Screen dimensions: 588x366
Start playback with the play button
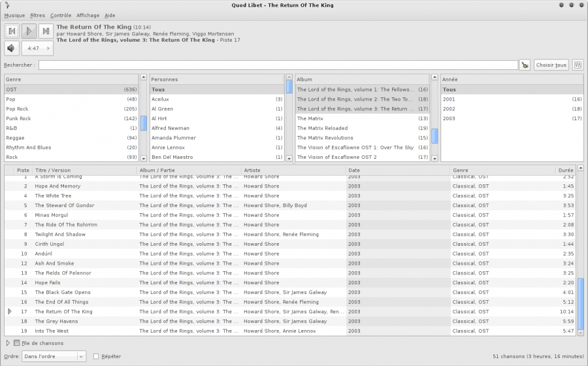point(29,31)
